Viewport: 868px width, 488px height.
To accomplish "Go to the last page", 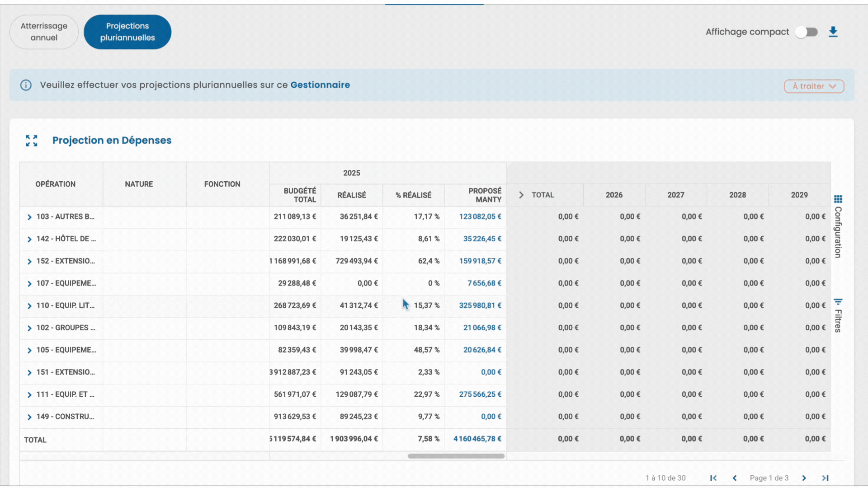I will [x=825, y=478].
